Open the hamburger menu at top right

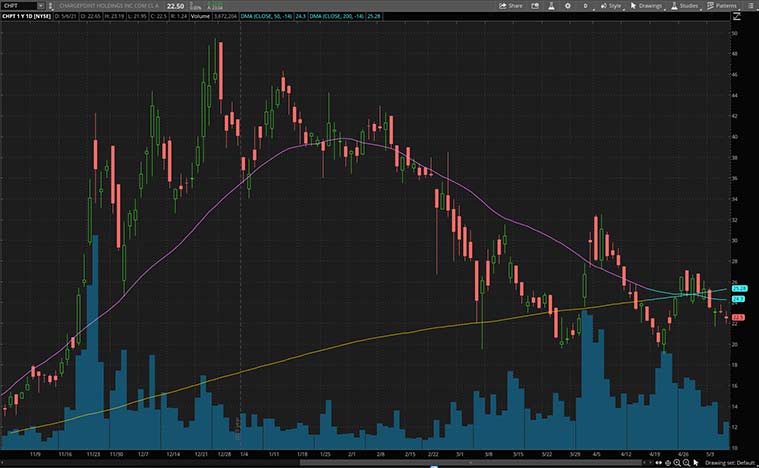click(x=750, y=5)
